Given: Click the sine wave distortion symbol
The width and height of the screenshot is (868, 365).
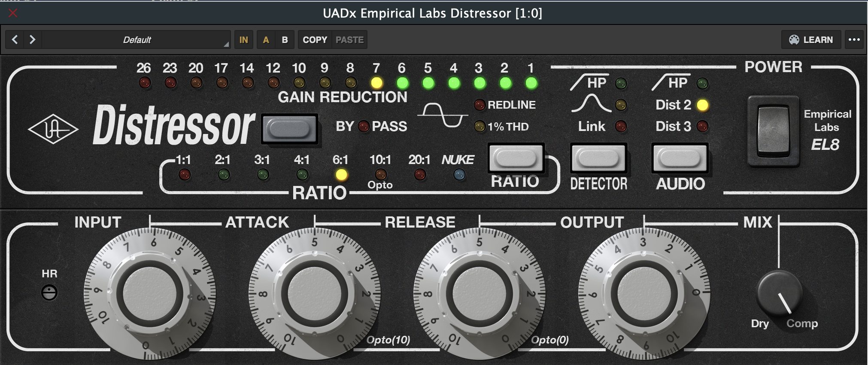Looking at the screenshot, I should tap(443, 115).
